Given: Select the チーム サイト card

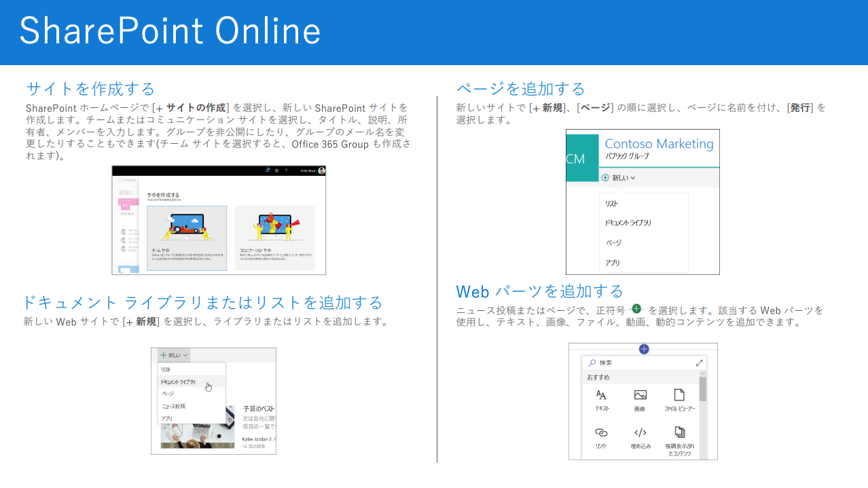Looking at the screenshot, I should tap(187, 238).
